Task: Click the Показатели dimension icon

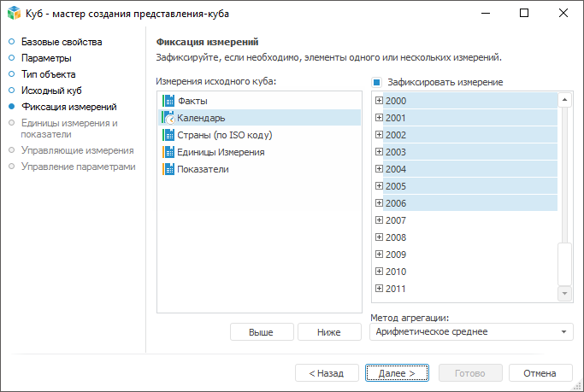Action: click(168, 169)
